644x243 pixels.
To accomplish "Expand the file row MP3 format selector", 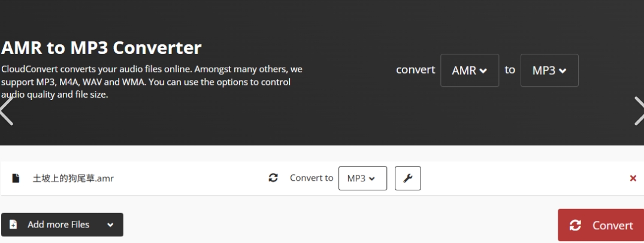I will coord(362,178).
